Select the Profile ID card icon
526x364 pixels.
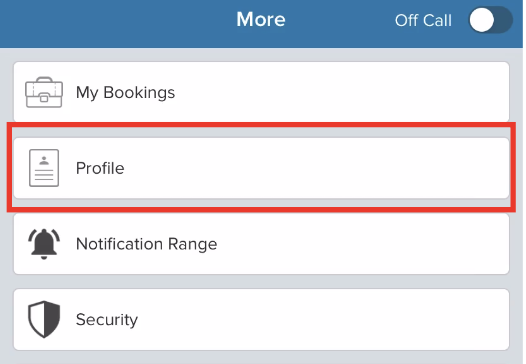click(x=44, y=168)
